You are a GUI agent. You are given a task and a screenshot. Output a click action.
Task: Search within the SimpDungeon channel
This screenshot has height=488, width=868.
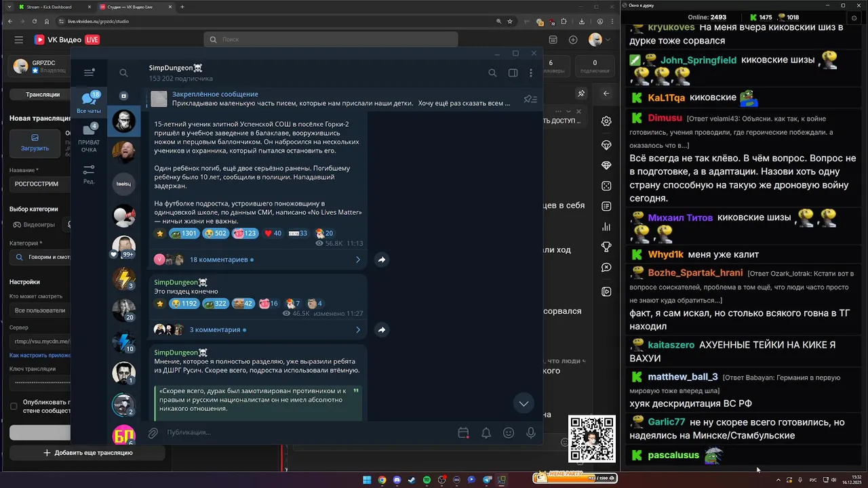pyautogui.click(x=492, y=73)
